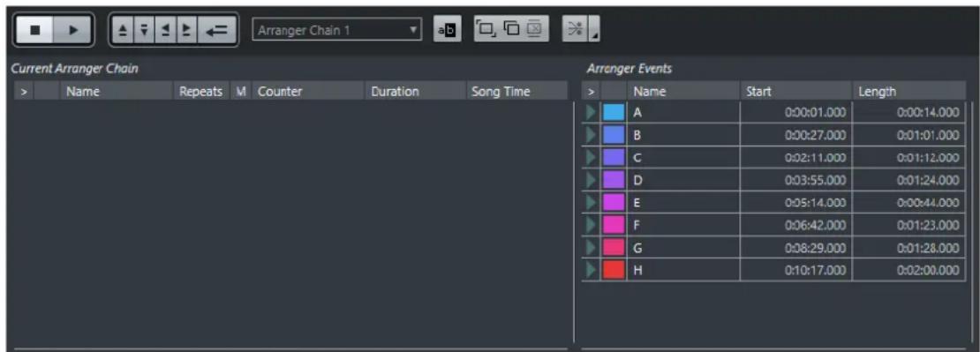Trigger arranger event F play arrow
Viewport: 980px width, 352px height.
click(x=591, y=225)
